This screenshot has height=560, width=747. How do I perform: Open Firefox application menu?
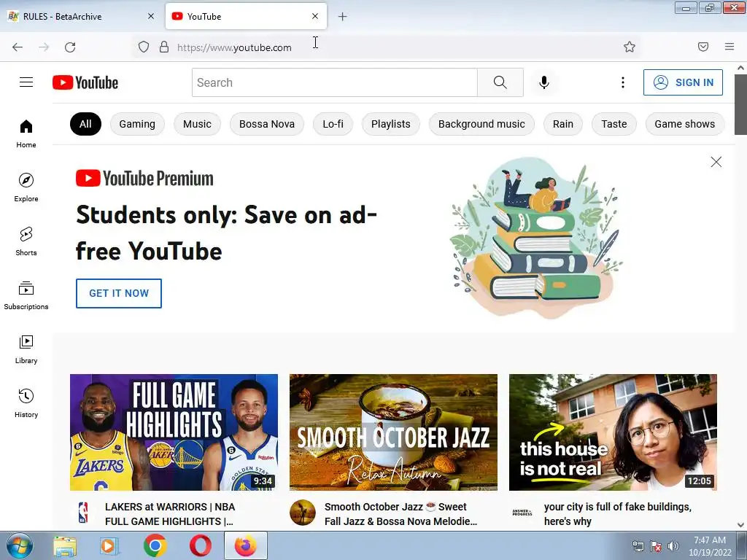point(729,47)
